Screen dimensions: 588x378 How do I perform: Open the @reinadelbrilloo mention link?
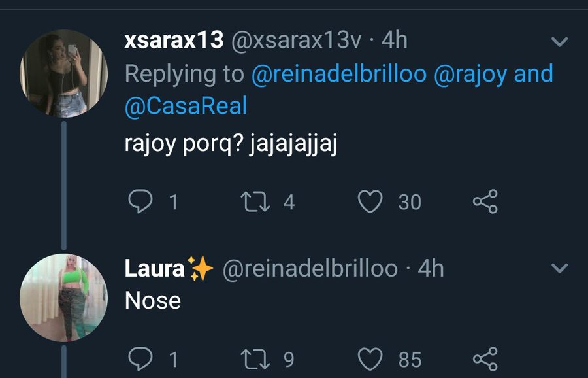[338, 74]
